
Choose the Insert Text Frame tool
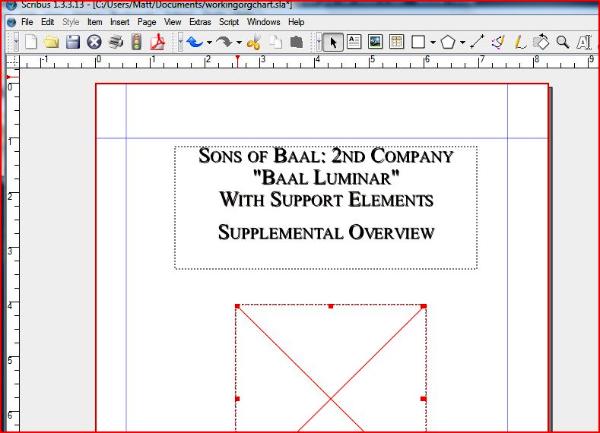(x=354, y=42)
